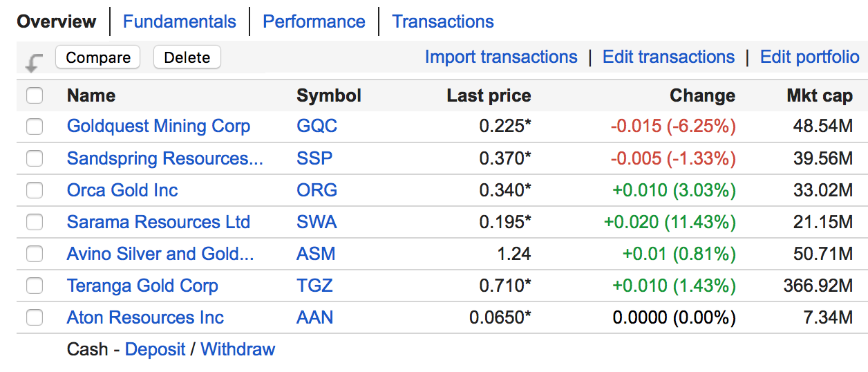This screenshot has height=372, width=868.
Task: Sort table by Last price header
Action: [489, 95]
